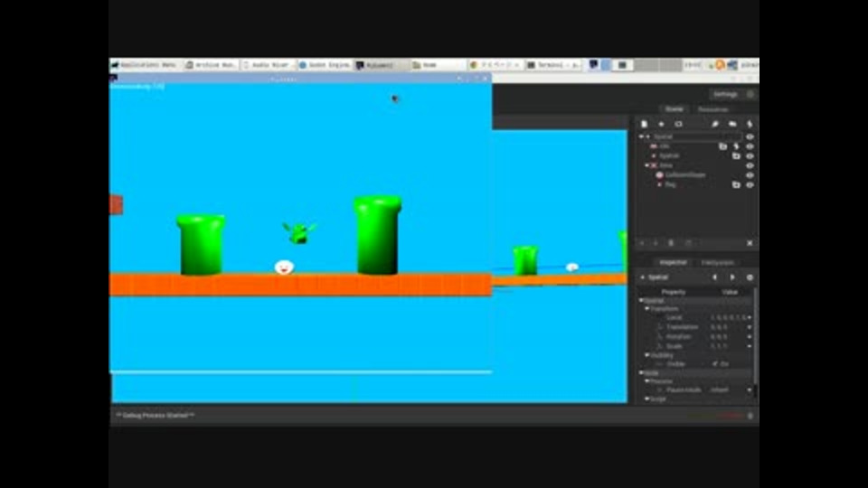868x488 pixels.
Task: Click the icon at bottom-right status bar
Action: pyautogui.click(x=750, y=416)
